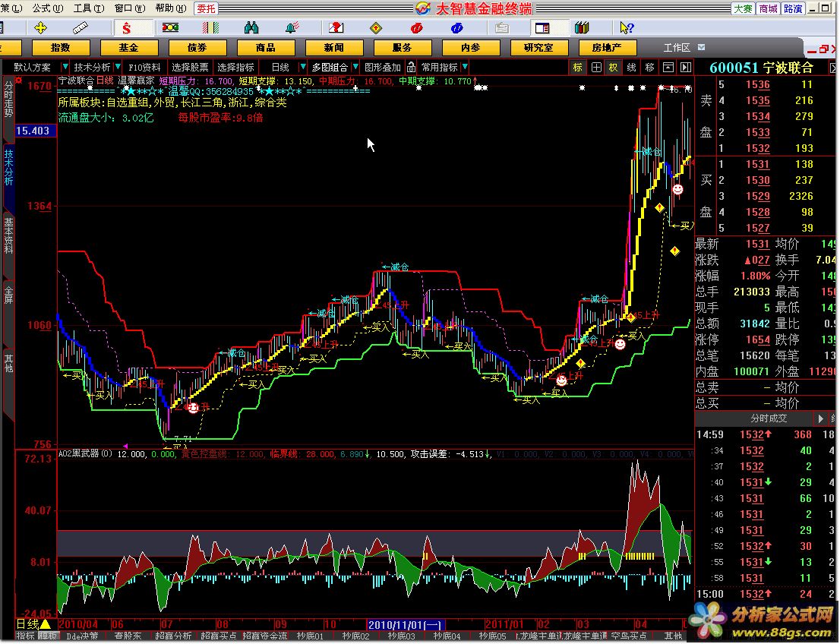Image resolution: width=840 pixels, height=644 pixels.
Task: Open the window layout panel icon
Action: (x=542, y=28)
